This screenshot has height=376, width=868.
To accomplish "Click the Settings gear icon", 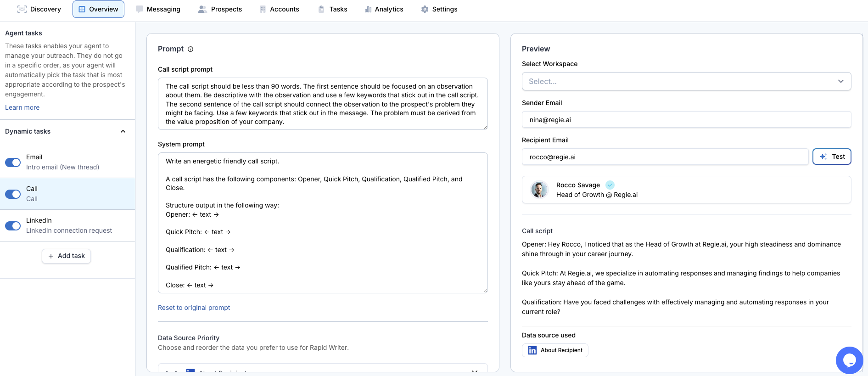I will click(x=425, y=9).
